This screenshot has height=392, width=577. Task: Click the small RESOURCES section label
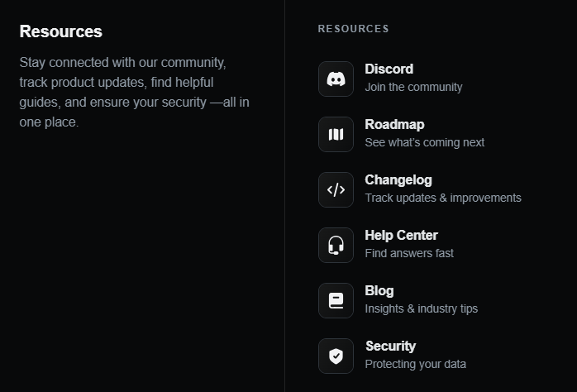353,29
